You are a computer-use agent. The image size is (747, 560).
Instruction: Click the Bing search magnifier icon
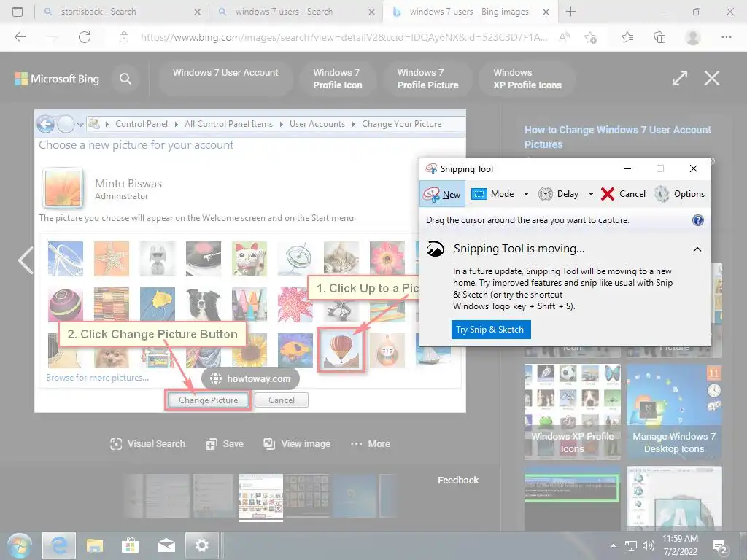125,79
